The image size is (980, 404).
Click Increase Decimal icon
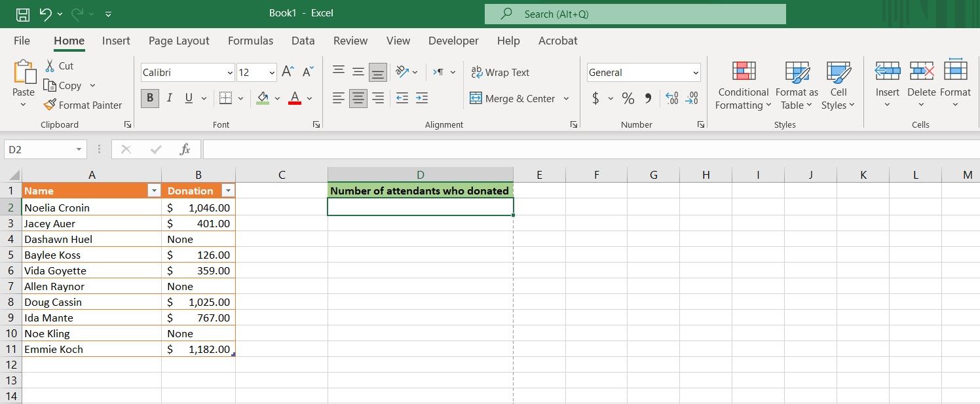click(671, 98)
